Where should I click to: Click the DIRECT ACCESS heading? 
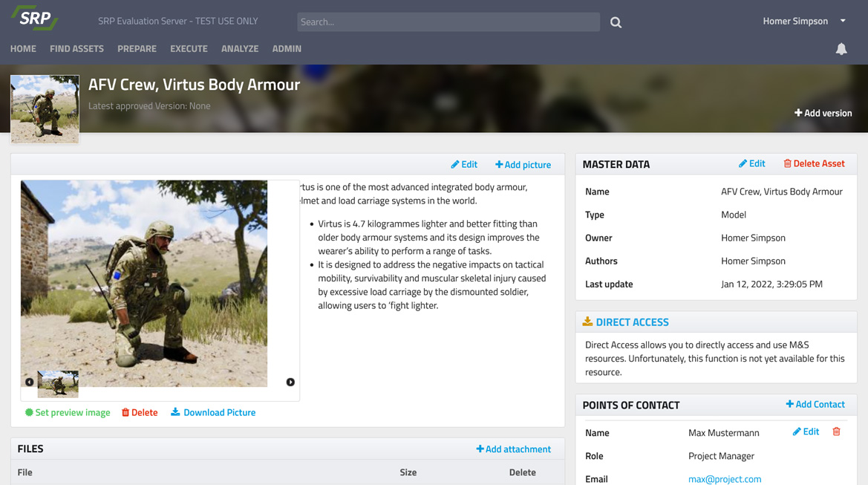pos(632,322)
